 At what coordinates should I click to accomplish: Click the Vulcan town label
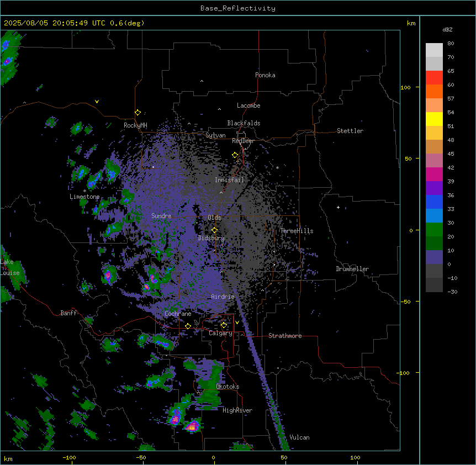pos(299,437)
